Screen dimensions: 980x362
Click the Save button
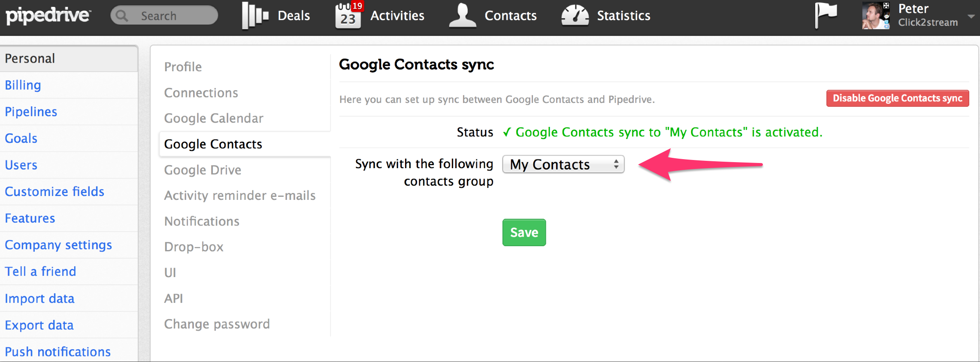pos(524,232)
